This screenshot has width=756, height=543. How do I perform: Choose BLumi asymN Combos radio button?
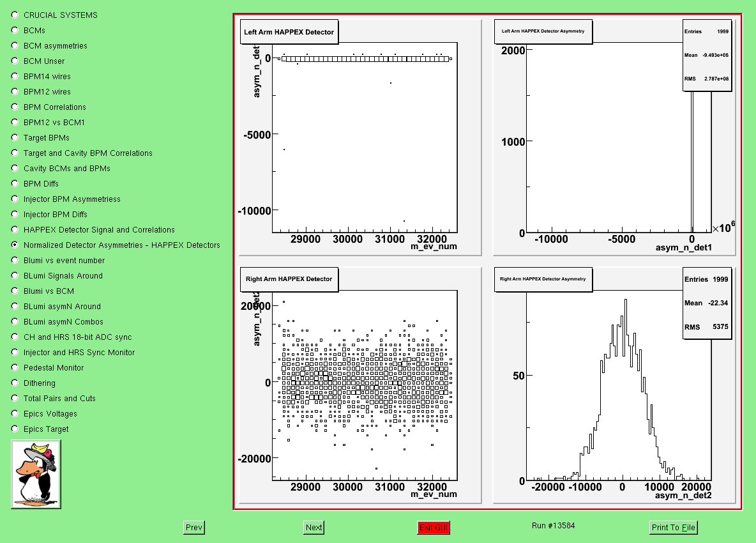pyautogui.click(x=15, y=322)
